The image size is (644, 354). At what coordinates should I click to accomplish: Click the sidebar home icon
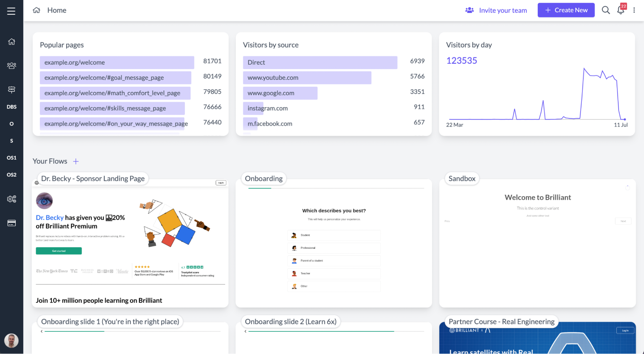12,42
